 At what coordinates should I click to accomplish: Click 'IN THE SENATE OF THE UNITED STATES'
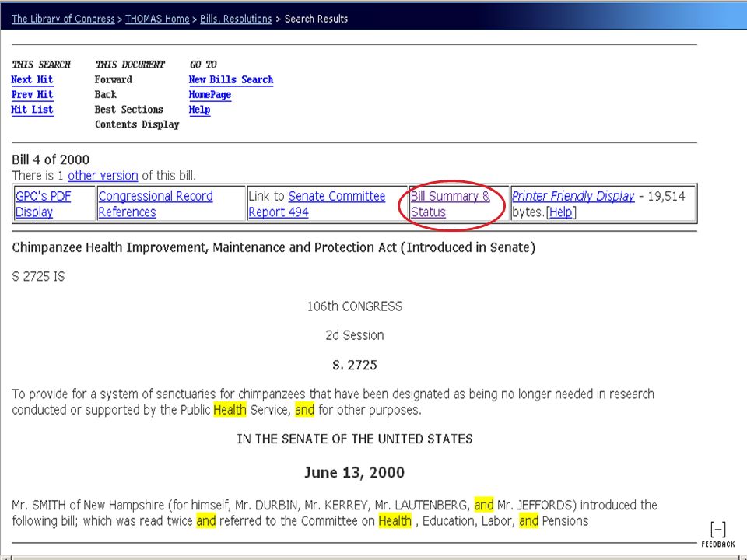[x=355, y=439]
